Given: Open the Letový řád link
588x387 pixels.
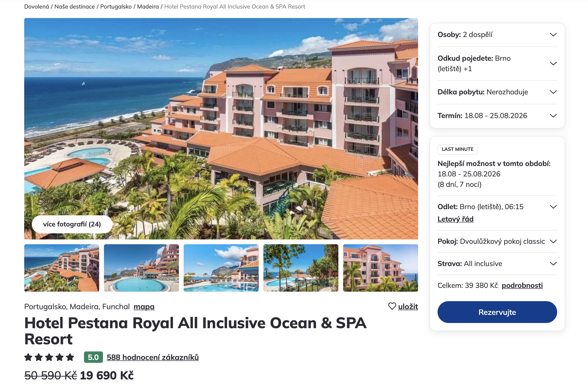Looking at the screenshot, I should (x=455, y=219).
